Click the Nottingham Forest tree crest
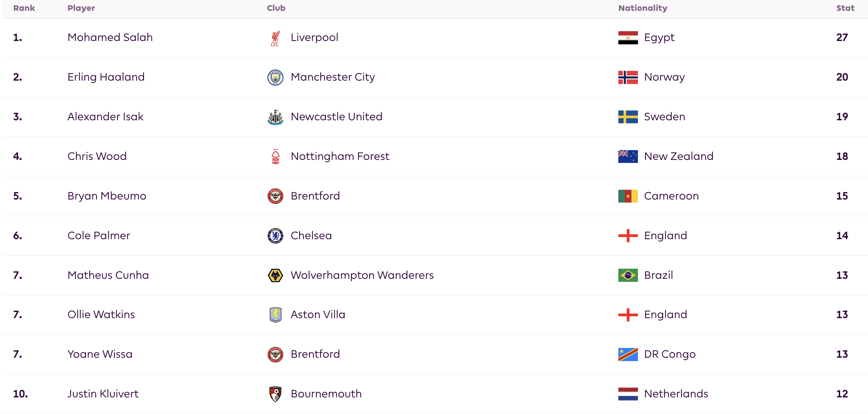Image resolution: width=868 pixels, height=414 pixels. pos(275,157)
